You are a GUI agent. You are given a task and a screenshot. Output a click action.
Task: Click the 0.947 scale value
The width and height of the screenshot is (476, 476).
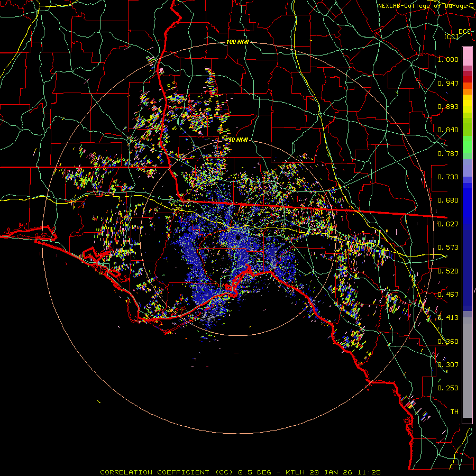pos(448,83)
